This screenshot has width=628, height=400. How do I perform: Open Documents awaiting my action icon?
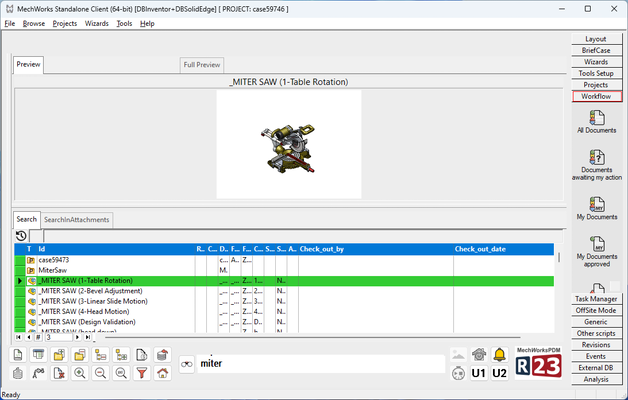(596, 165)
